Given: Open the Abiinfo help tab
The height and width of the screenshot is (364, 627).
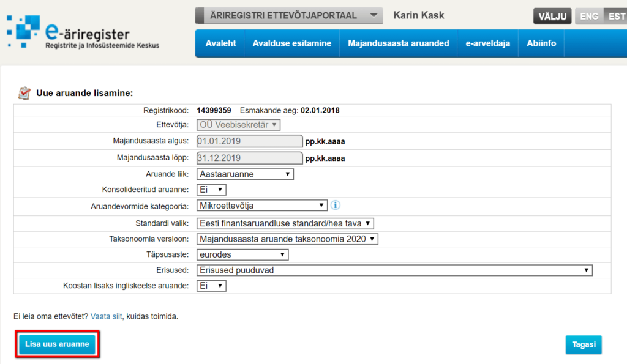Looking at the screenshot, I should [x=541, y=43].
